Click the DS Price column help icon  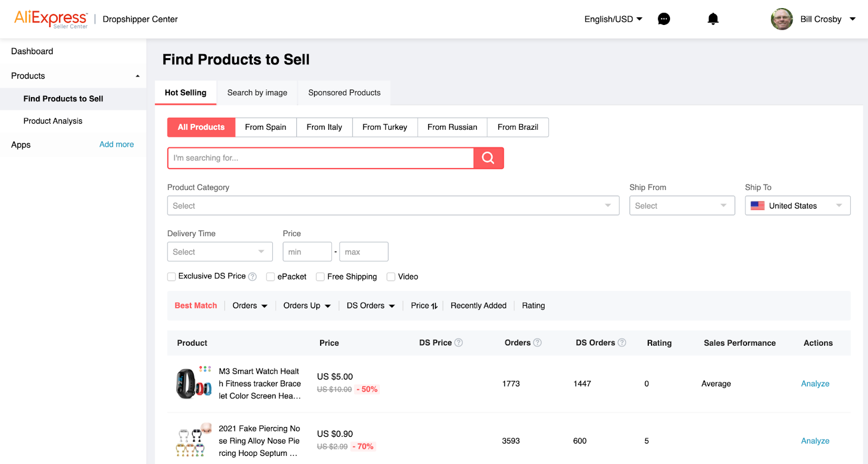[x=458, y=342]
